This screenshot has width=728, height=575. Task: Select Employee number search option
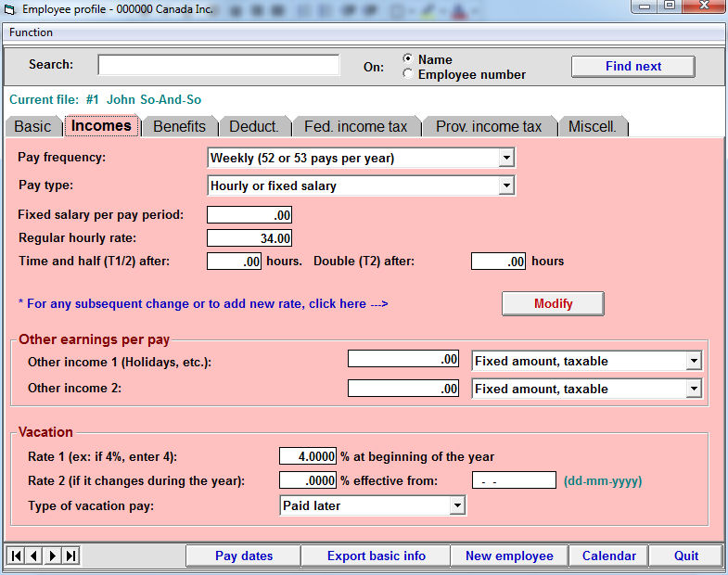[x=408, y=74]
